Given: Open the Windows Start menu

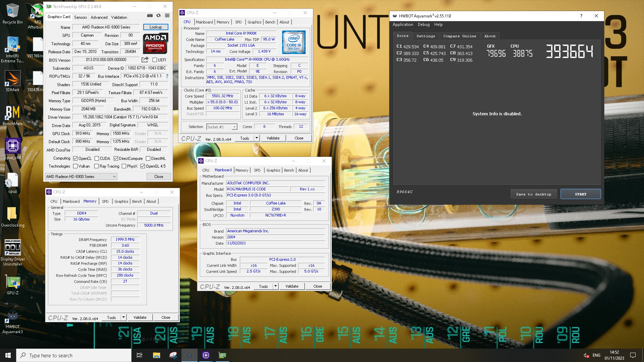Looking at the screenshot, I should tap(8, 355).
